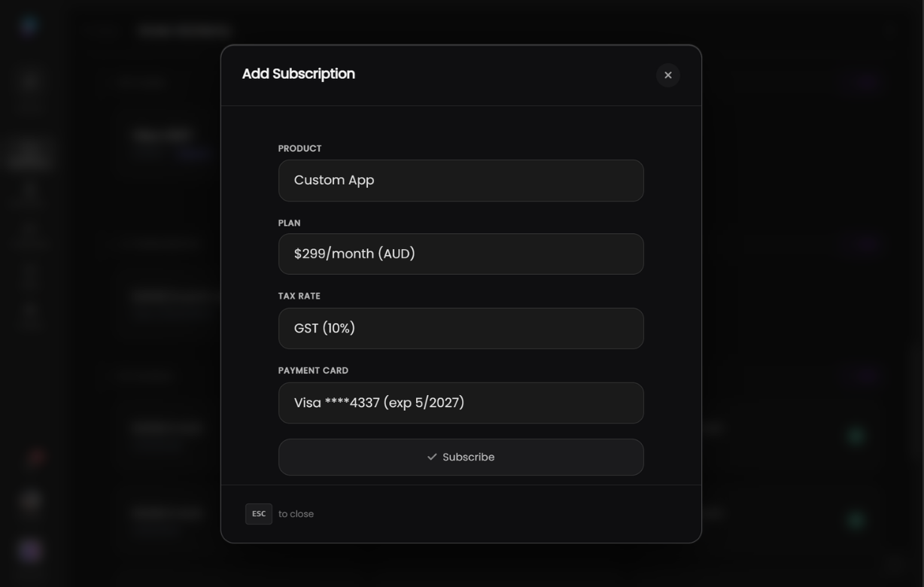Open the Payment Card dropdown showing Visa ****4337
Image resolution: width=924 pixels, height=587 pixels.
[460, 403]
